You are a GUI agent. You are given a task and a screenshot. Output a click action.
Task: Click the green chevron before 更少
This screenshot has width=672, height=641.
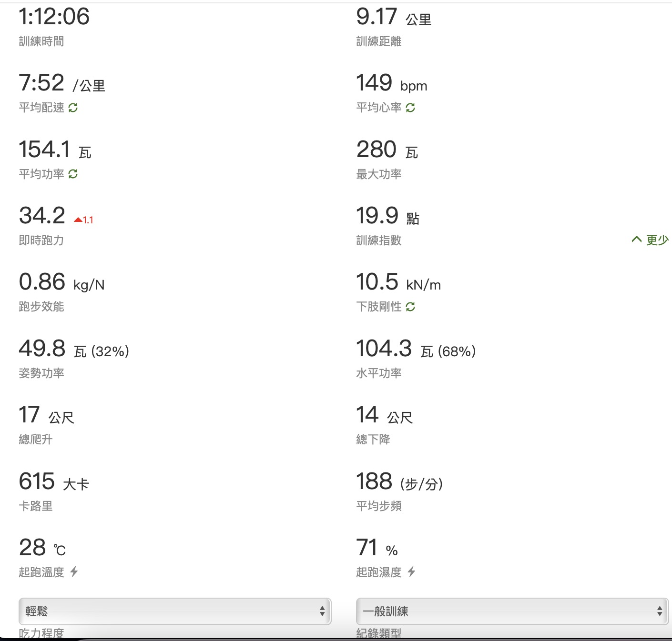(636, 239)
